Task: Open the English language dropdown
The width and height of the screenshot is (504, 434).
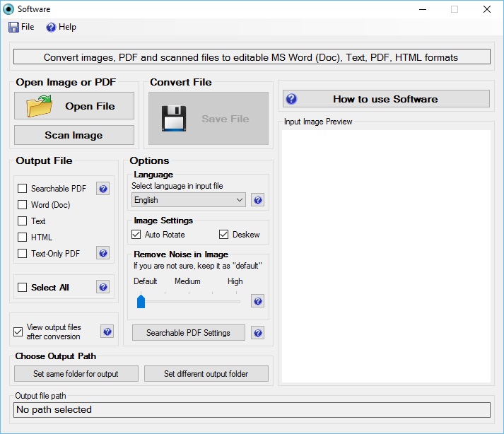Action: point(188,200)
